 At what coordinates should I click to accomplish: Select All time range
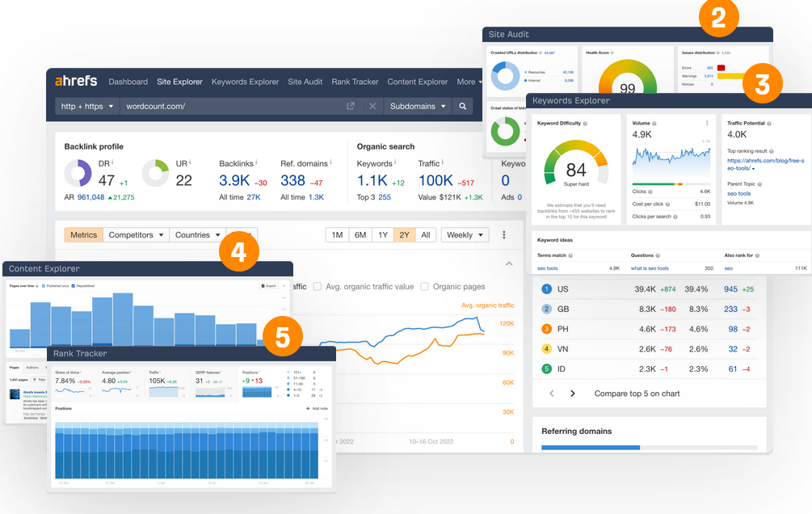click(426, 234)
